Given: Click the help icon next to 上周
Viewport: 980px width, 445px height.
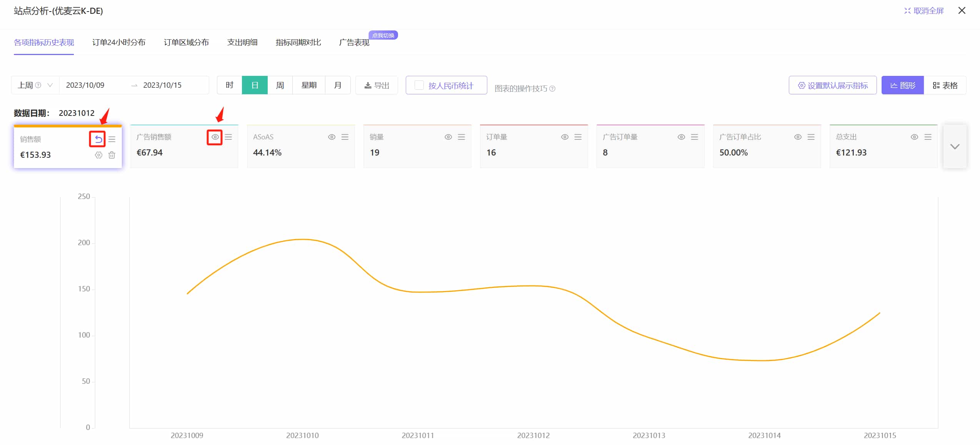Looking at the screenshot, I should coord(38,85).
